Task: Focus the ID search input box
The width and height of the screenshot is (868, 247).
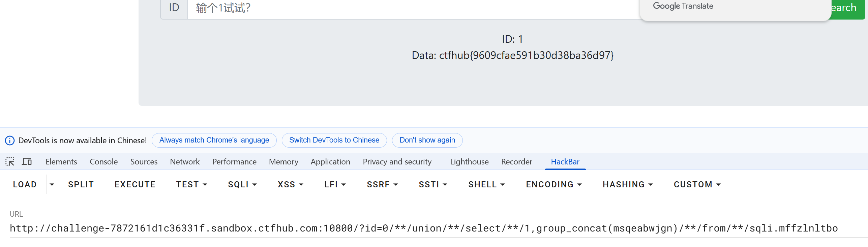Action: [405, 8]
